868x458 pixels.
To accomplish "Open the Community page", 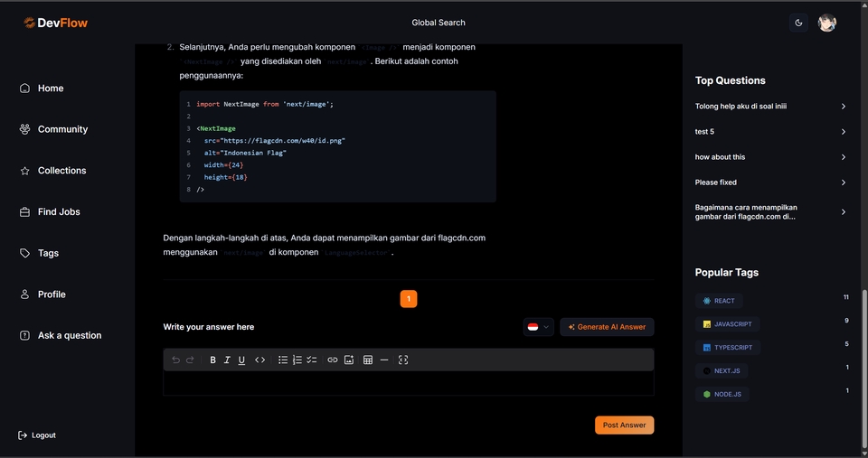I will 53,129.
